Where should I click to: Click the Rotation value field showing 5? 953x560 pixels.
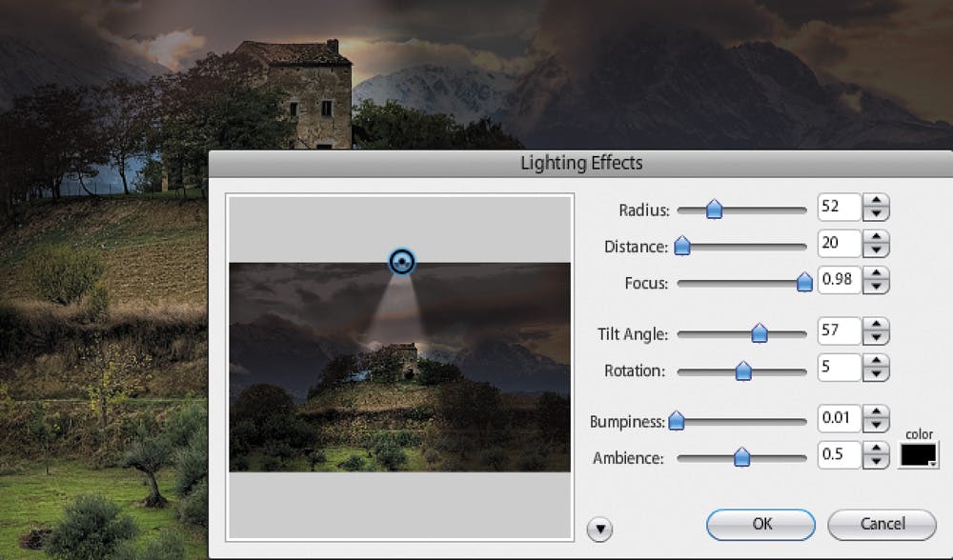(x=840, y=368)
